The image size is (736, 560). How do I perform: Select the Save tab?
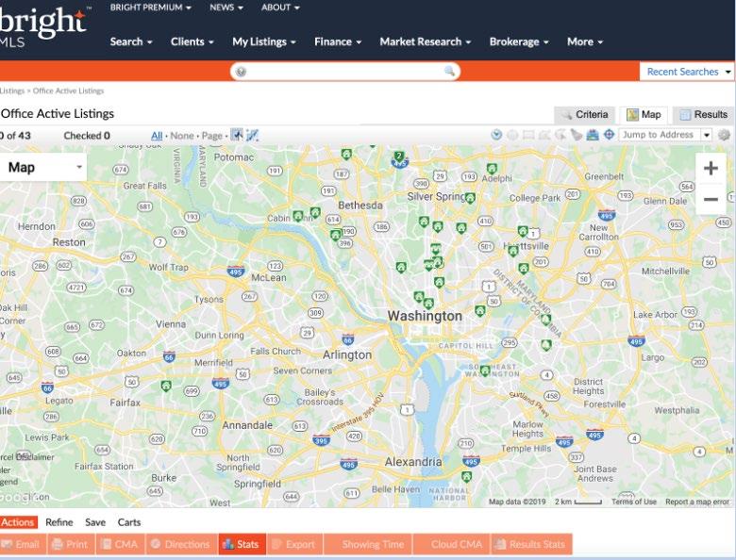(95, 522)
